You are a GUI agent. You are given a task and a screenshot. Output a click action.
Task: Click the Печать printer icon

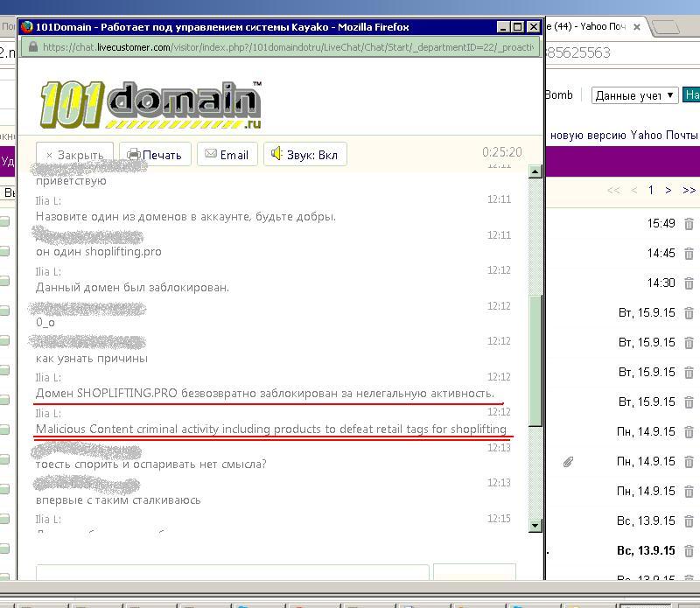pos(134,155)
